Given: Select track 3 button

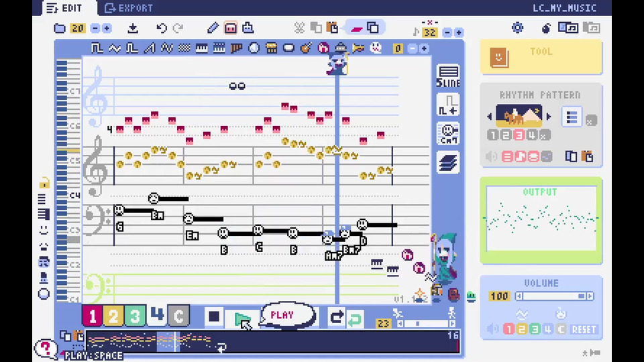Looking at the screenshot, I should click(x=135, y=316).
